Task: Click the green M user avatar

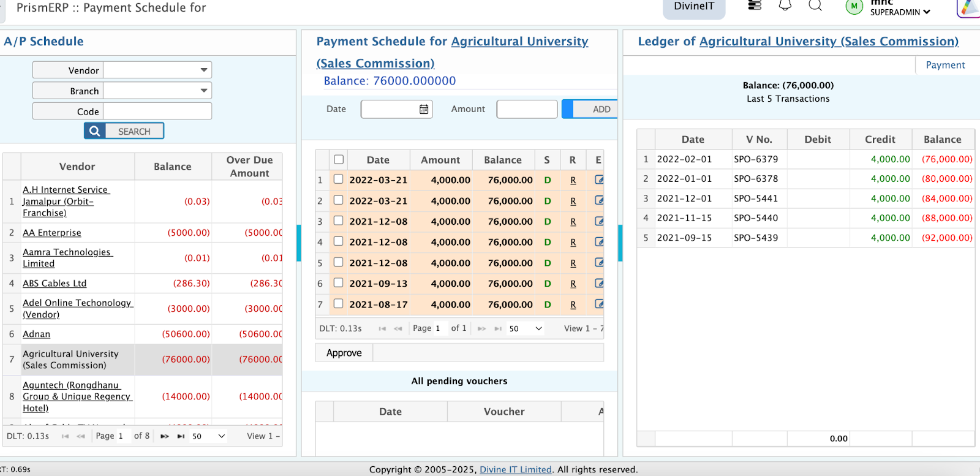Action: pos(854,6)
